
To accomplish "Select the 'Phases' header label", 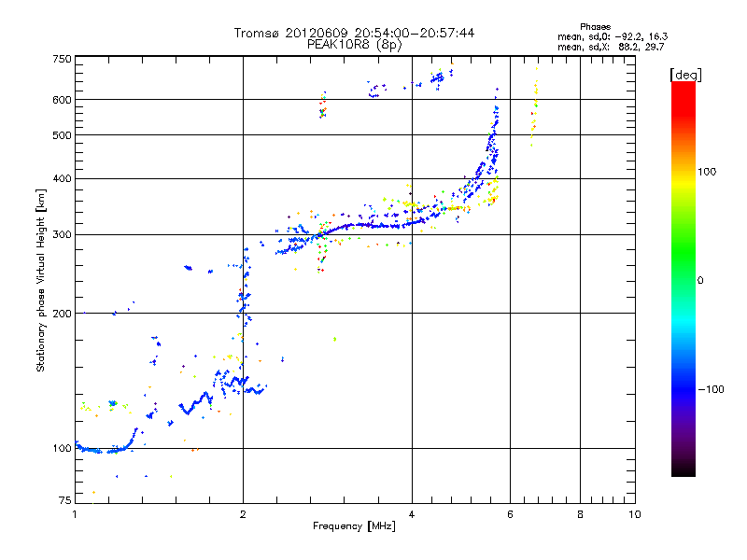I will [595, 27].
